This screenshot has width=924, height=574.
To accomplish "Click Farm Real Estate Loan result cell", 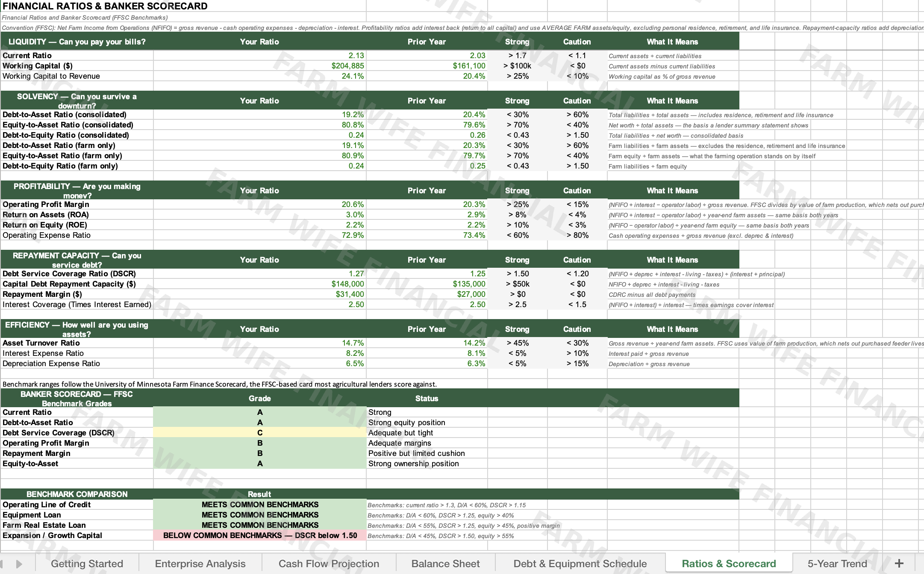I will pyautogui.click(x=259, y=525).
